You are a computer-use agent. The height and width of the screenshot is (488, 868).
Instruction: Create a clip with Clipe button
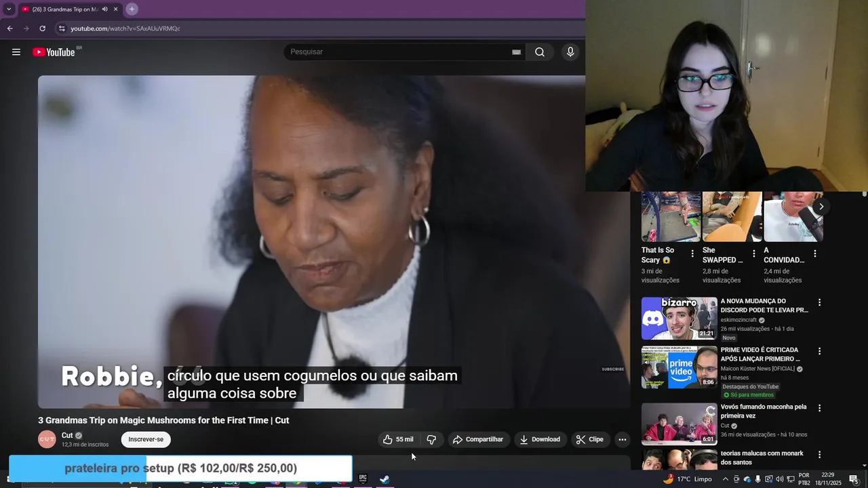pyautogui.click(x=589, y=439)
